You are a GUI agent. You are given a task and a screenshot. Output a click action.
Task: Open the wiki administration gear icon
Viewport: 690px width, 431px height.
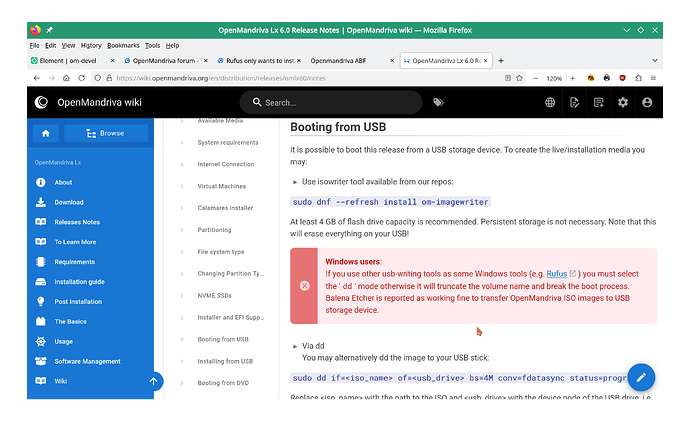point(623,102)
